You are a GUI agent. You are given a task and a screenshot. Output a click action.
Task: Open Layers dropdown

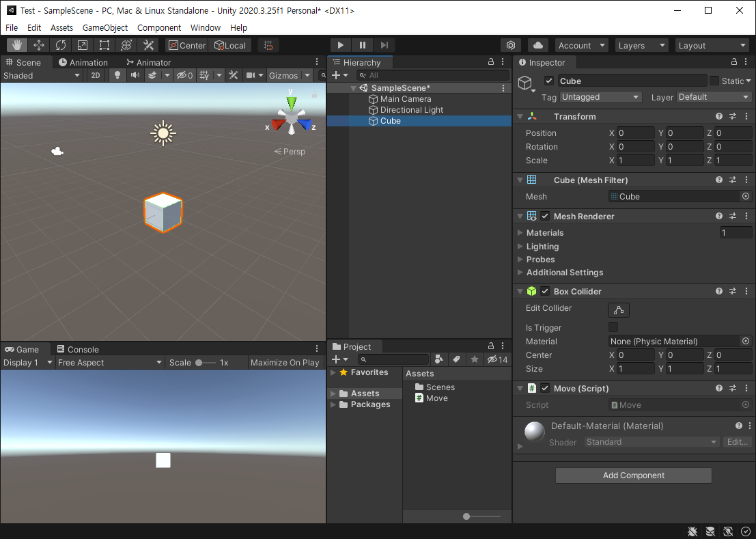pos(641,45)
